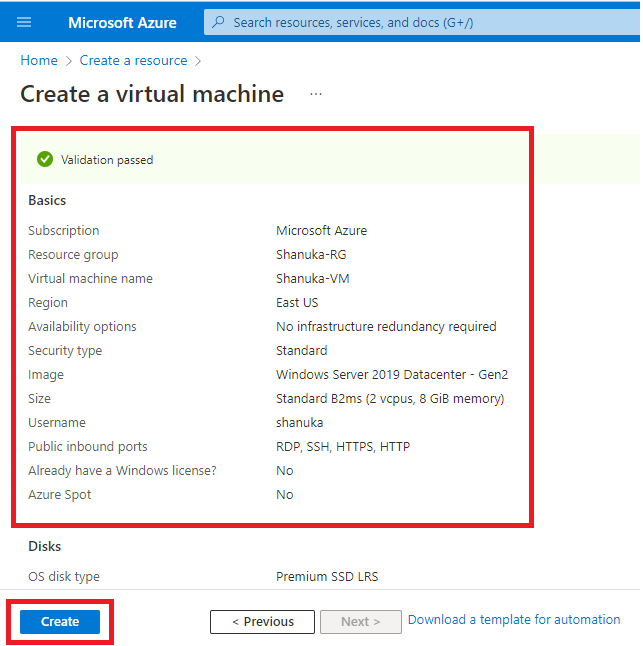Click chevron after Home breadcrumb
643x646 pixels.
[x=69, y=61]
